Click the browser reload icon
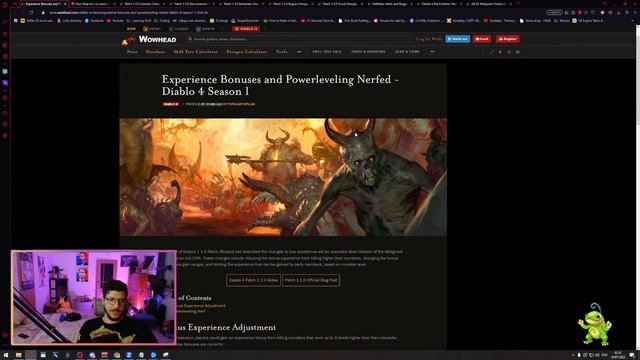This screenshot has width=640, height=360. [31, 13]
